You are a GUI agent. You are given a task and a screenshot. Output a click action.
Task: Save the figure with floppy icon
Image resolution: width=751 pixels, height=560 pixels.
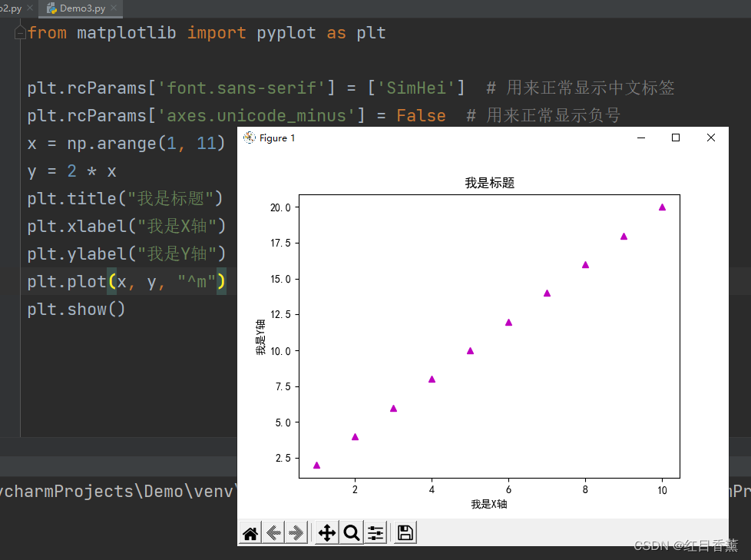(405, 532)
